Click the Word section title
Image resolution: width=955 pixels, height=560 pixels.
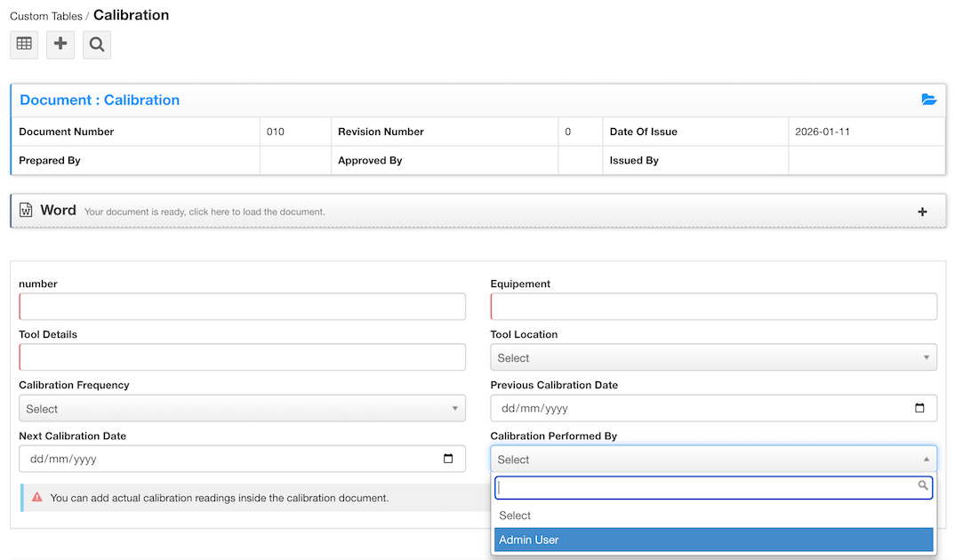(x=58, y=210)
